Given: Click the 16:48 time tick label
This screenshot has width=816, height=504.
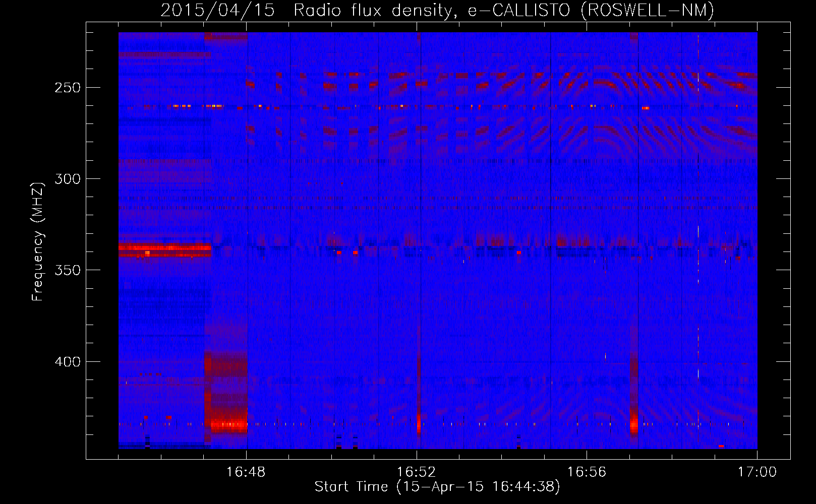Looking at the screenshot, I should point(246,472).
